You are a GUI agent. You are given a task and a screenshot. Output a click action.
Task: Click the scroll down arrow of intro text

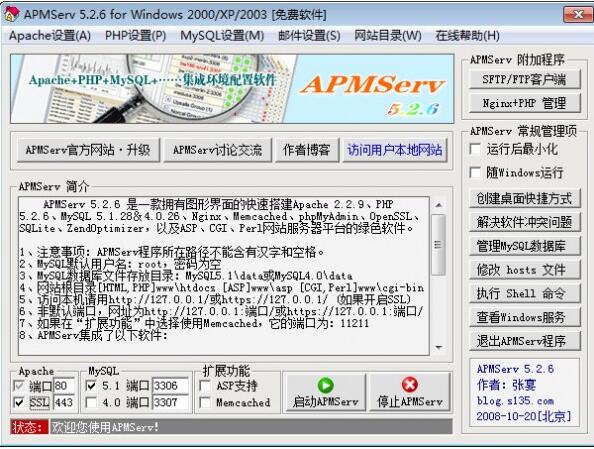pos(439,347)
